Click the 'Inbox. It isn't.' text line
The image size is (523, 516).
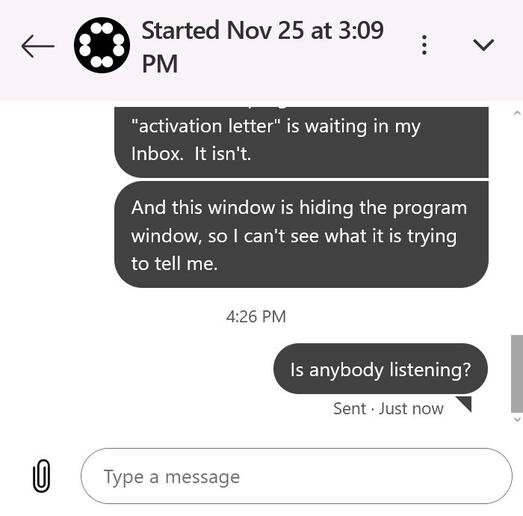(191, 154)
